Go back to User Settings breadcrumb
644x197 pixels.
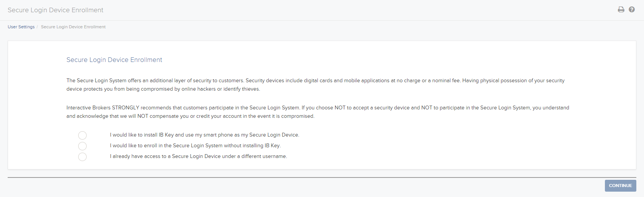click(x=21, y=27)
